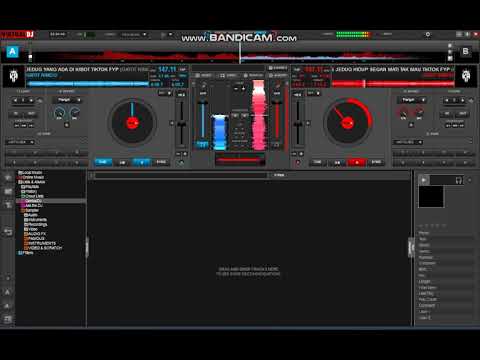The image size is (480, 360).
Task: Click the left deck track waveform strip
Action: [x=87, y=84]
